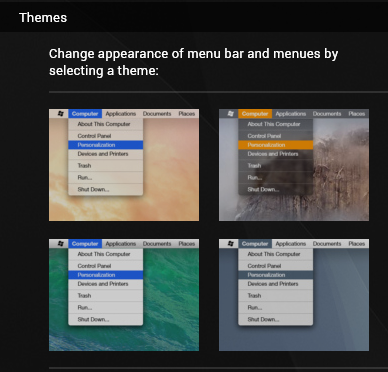388x372 pixels.
Task: Select the dark theme with orange highlight
Action: tap(294, 165)
